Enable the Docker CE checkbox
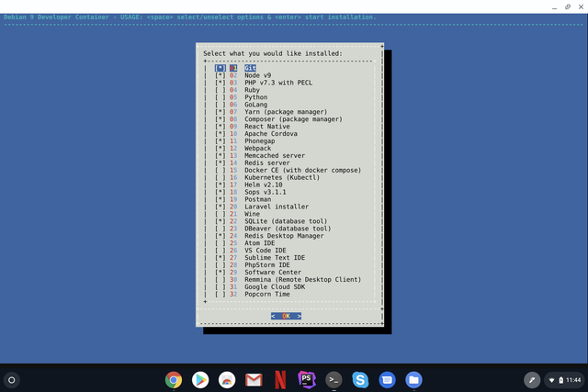Viewport: 588px width, 392px height. tap(220, 170)
